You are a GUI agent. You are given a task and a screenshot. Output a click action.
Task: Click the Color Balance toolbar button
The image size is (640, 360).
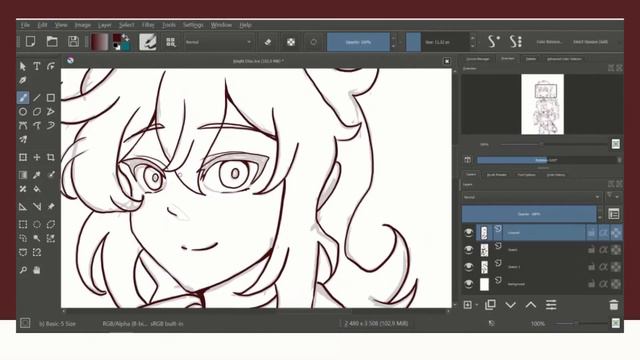pos(549,42)
